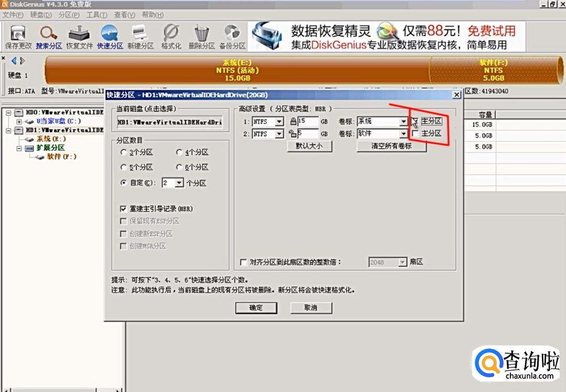Click the DiskGenius app icon in title bar

(4, 4)
